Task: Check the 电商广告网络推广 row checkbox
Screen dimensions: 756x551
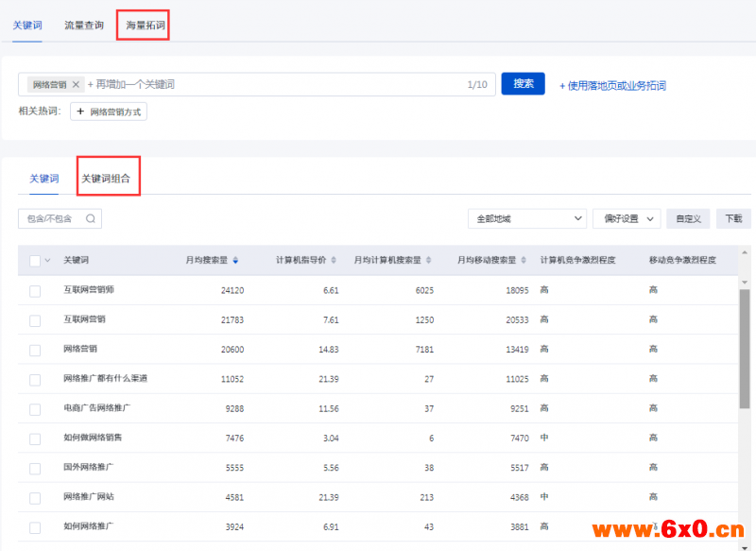Action: pos(35,409)
